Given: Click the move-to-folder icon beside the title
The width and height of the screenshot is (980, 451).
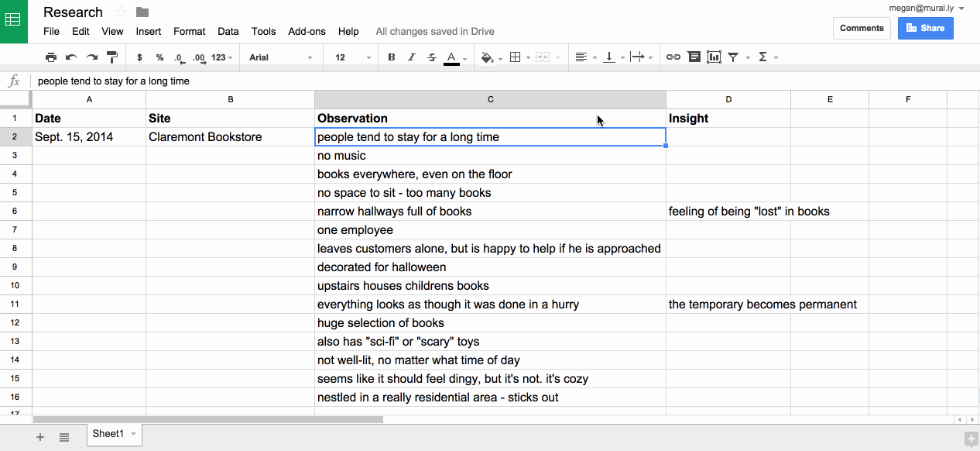Looking at the screenshot, I should tap(142, 12).
